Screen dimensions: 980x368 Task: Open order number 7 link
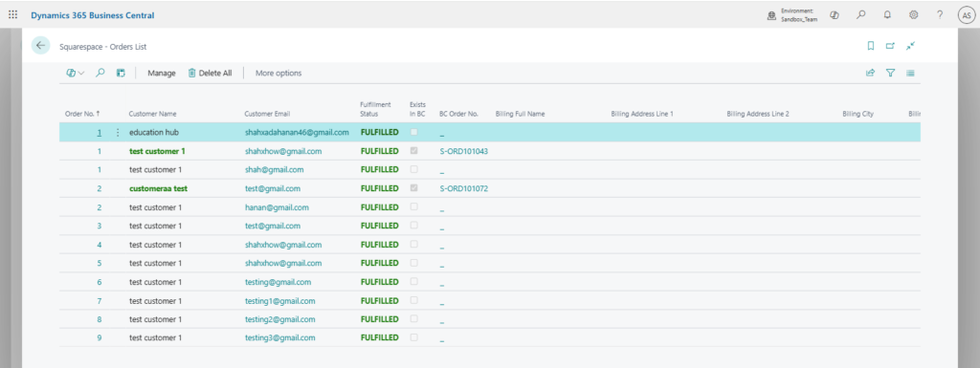tap(99, 301)
